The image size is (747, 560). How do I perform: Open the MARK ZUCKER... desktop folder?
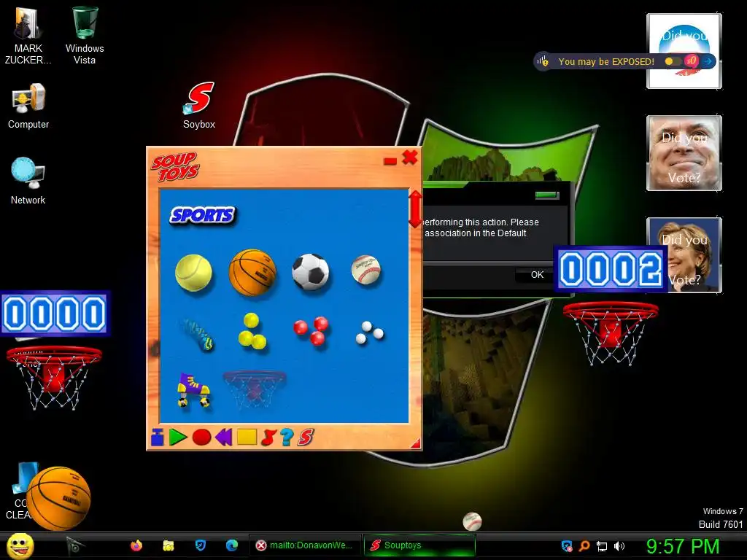(x=28, y=35)
